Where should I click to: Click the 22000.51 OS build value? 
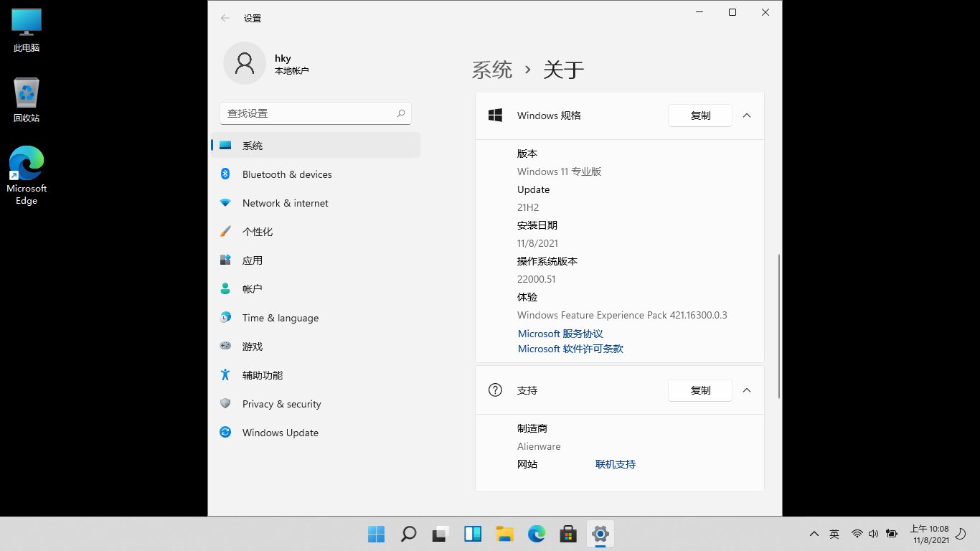[537, 279]
